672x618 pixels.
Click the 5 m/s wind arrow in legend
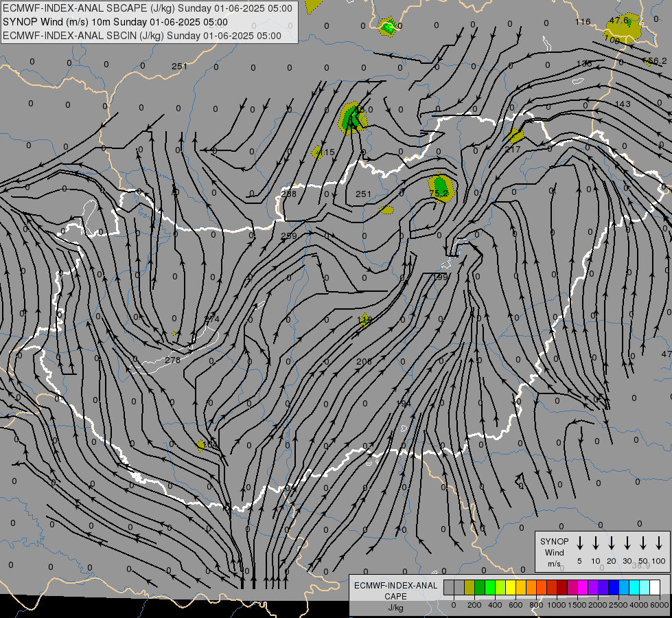click(580, 543)
